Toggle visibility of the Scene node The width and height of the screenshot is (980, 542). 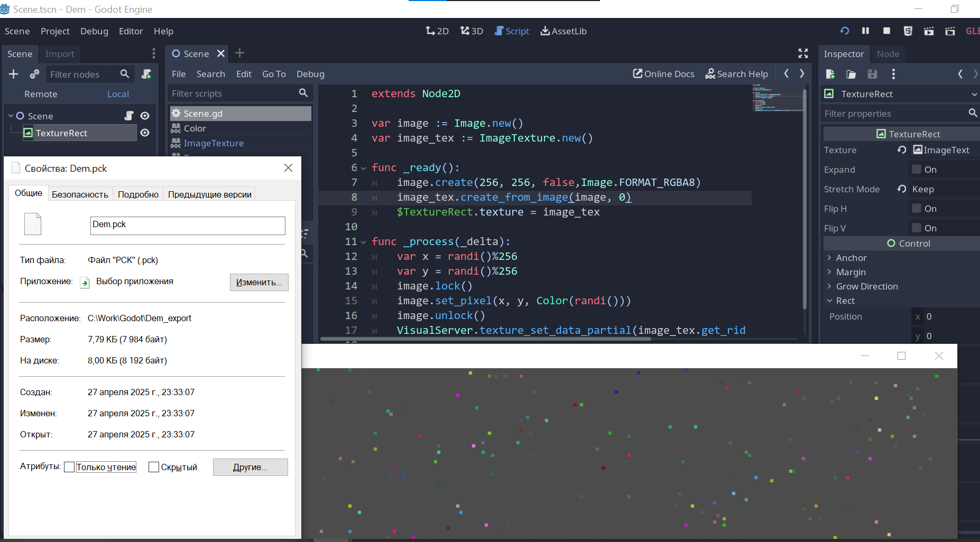coord(145,116)
